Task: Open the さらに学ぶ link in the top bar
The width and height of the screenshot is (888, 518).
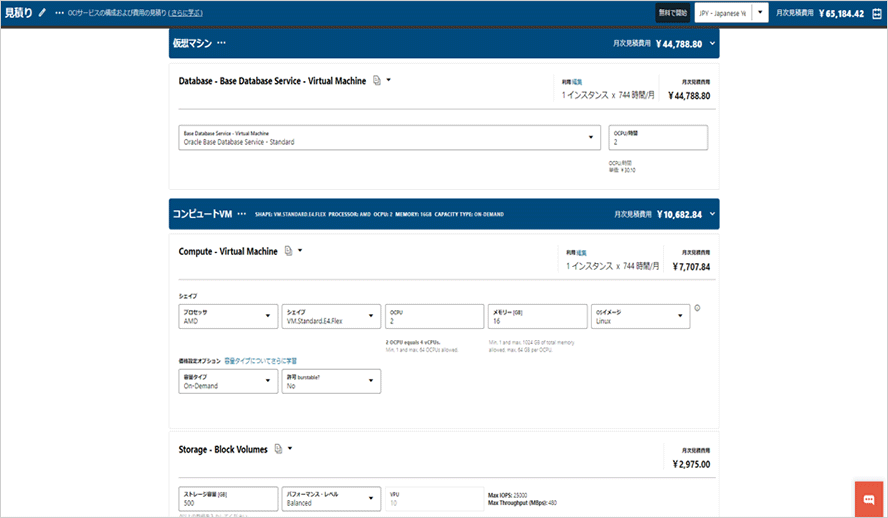Action: 186,13
